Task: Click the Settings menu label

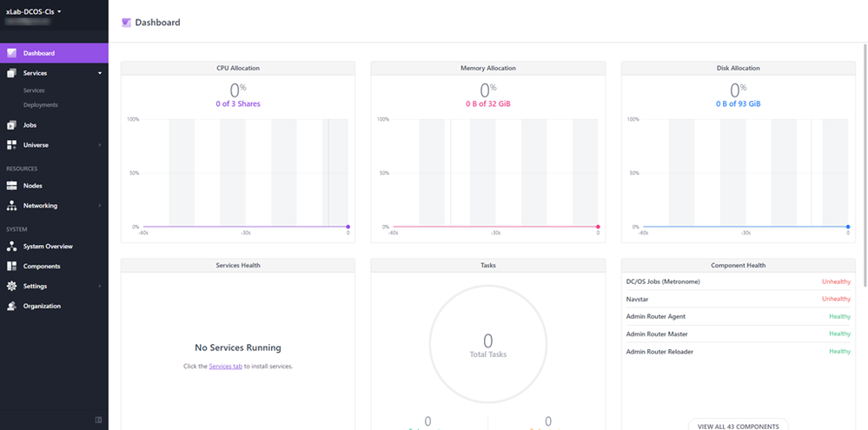Action: pyautogui.click(x=35, y=286)
